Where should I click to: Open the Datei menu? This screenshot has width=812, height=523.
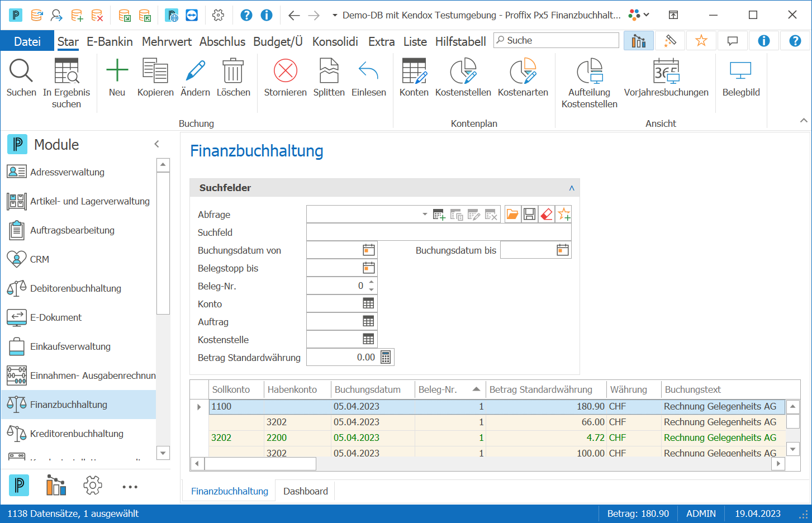point(27,41)
